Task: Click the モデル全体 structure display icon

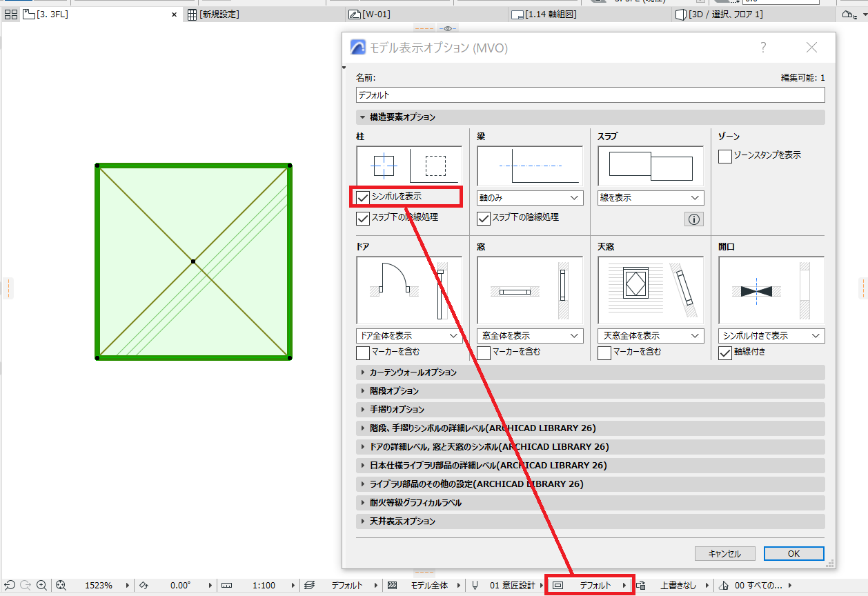Action: tap(393, 586)
